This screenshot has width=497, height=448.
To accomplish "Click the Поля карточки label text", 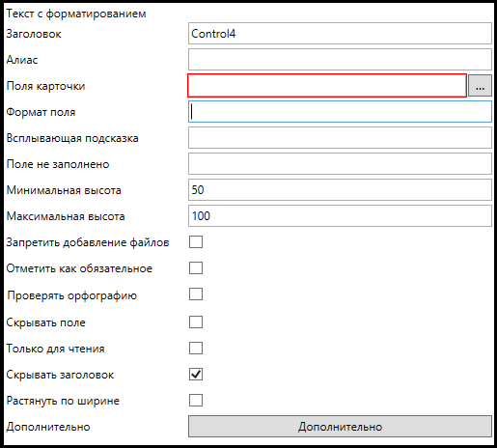I will click(45, 86).
